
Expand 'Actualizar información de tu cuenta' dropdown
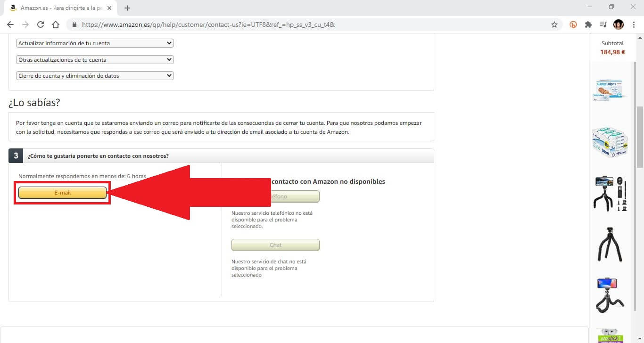(x=95, y=43)
